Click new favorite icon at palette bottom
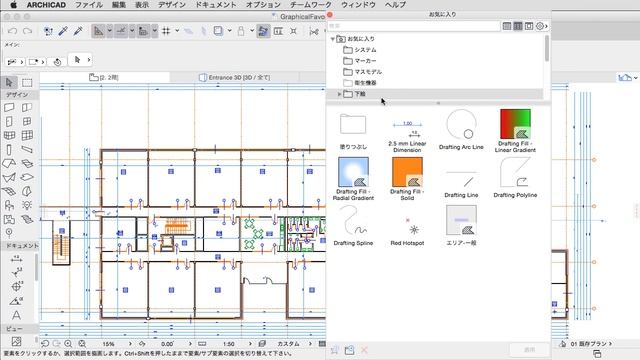Image resolution: width=640 pixels, height=360 pixels. coord(335,350)
